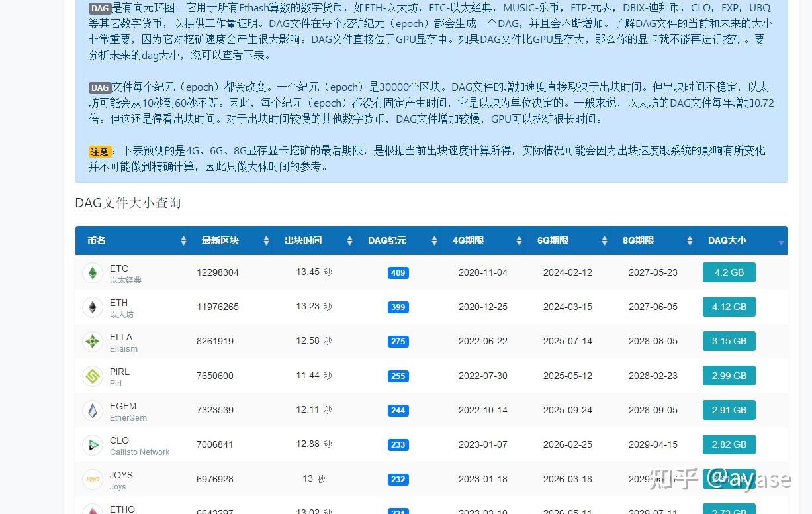Click the 2.82 GB DAG size button

pyautogui.click(x=729, y=444)
